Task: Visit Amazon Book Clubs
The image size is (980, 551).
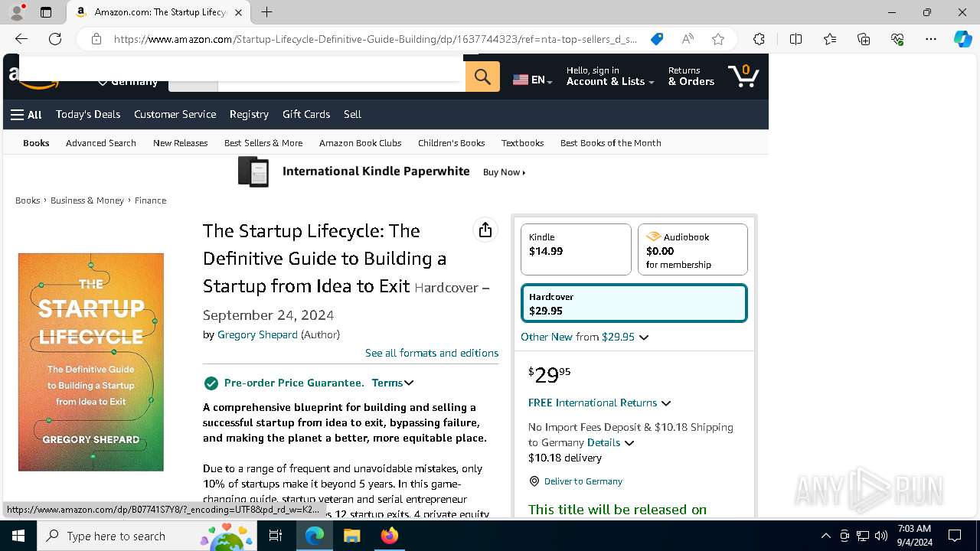Action: click(360, 143)
